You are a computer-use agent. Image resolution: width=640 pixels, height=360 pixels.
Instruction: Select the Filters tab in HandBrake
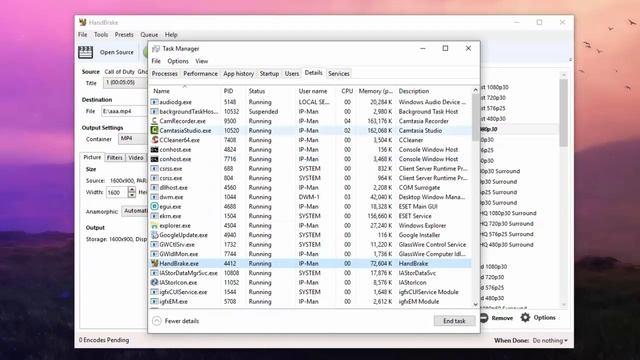(x=115, y=158)
